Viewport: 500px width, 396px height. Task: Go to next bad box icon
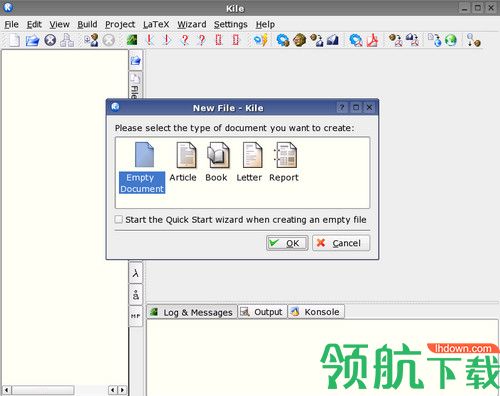[x=236, y=40]
